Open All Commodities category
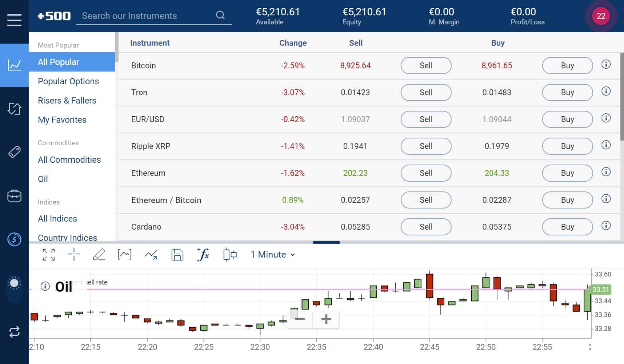Image resolution: width=624 pixels, height=364 pixels. [69, 160]
